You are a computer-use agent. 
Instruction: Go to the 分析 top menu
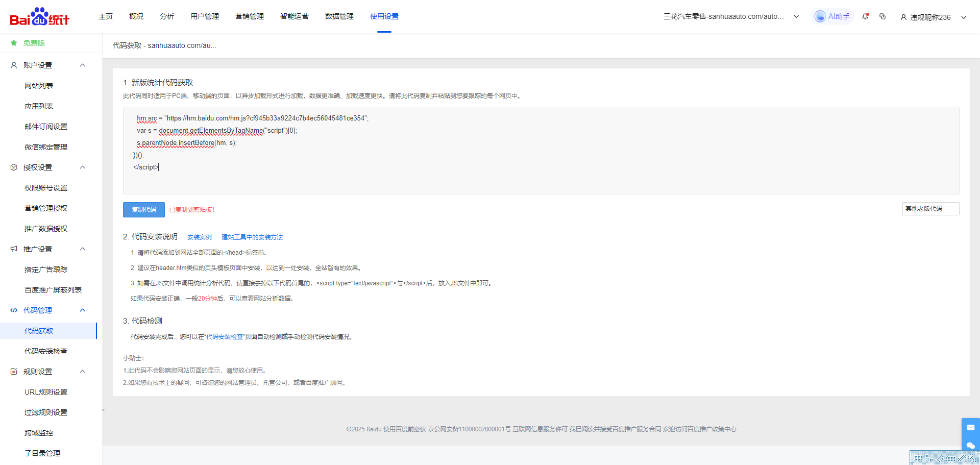[166, 16]
